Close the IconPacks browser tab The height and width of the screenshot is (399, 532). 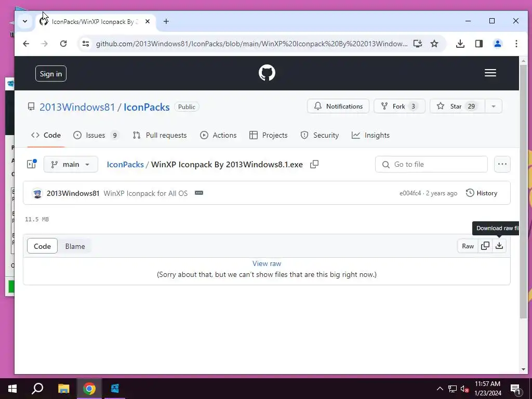(x=147, y=21)
